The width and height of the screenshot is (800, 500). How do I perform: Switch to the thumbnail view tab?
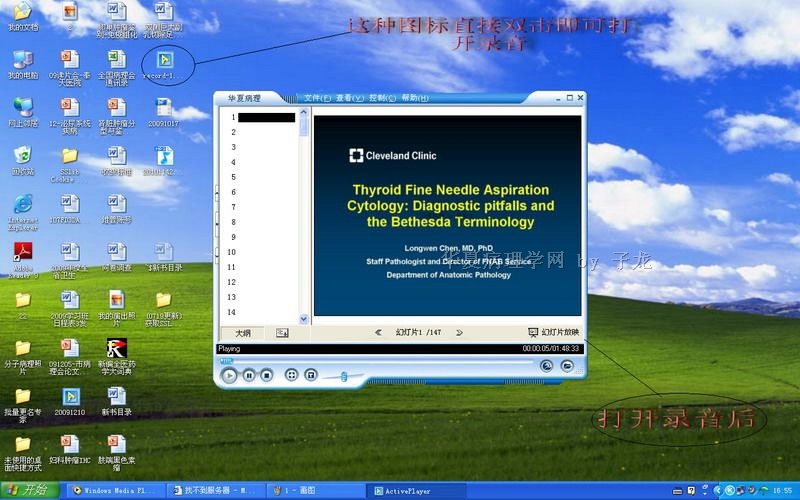282,333
